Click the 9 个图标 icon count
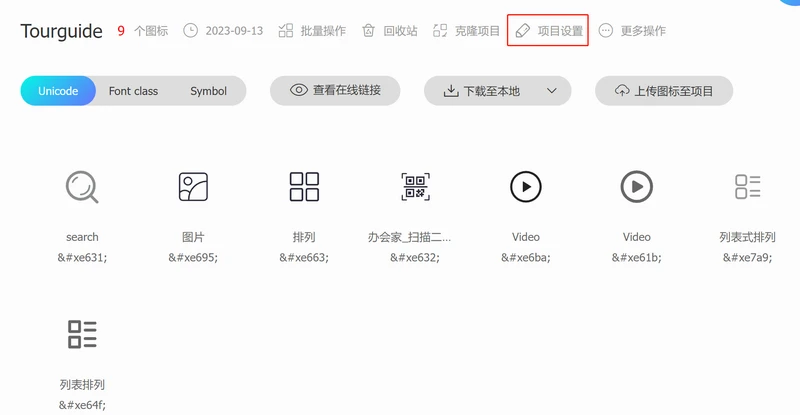 (x=142, y=31)
